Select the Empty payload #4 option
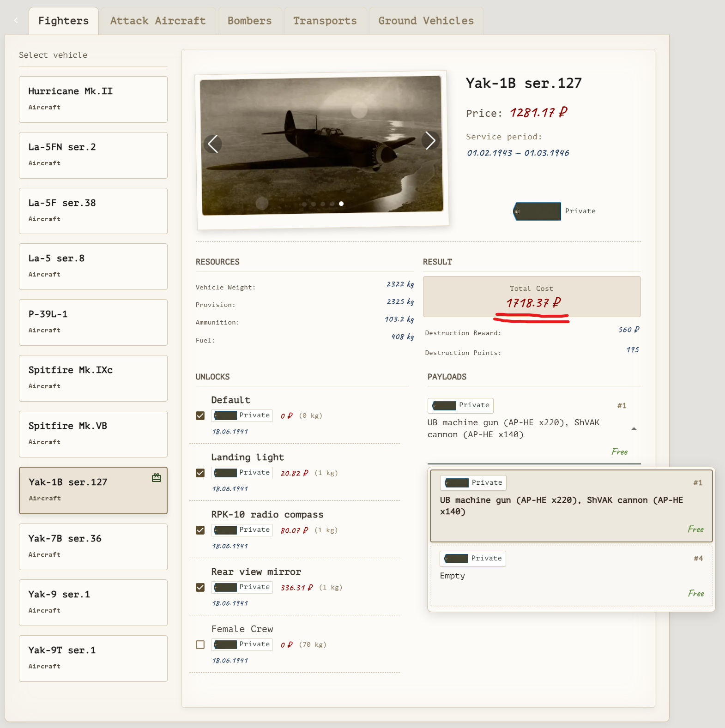Image resolution: width=725 pixels, height=728 pixels. point(571,576)
